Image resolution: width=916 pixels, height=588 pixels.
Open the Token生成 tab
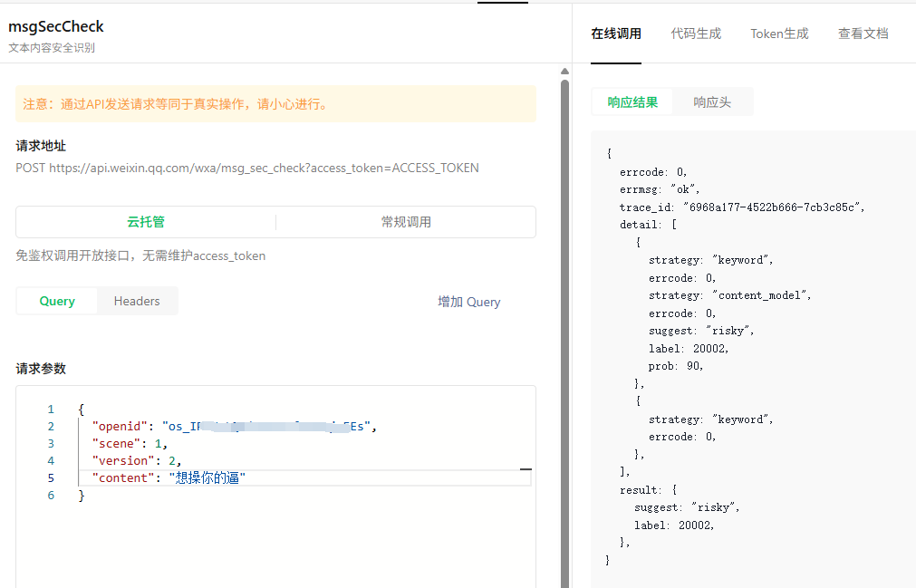pos(779,34)
